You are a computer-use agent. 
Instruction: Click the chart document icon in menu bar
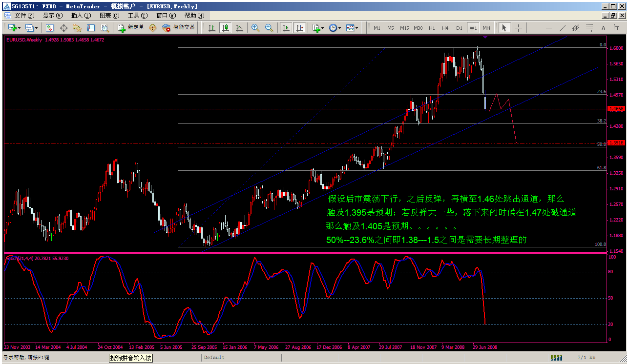[x=7, y=16]
